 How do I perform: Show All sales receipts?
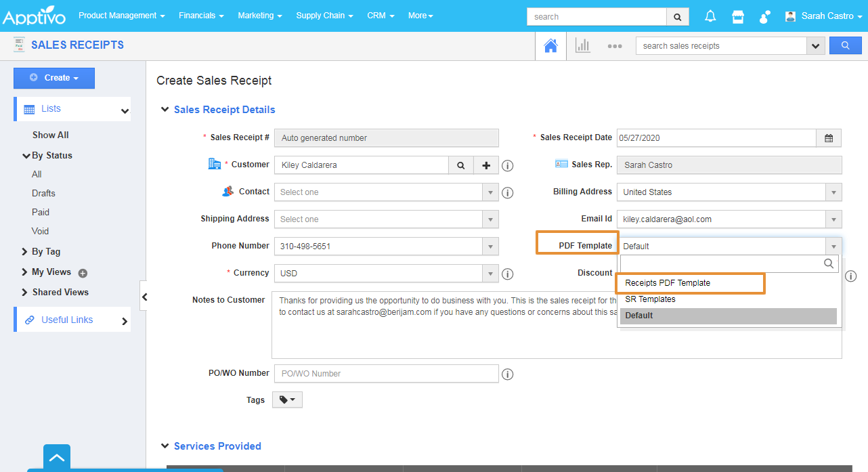[51, 135]
